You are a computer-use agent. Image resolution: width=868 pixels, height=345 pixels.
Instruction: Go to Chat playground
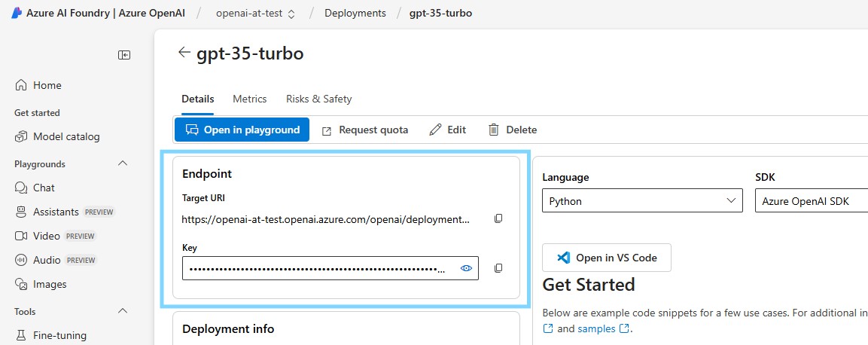pyautogui.click(x=44, y=188)
